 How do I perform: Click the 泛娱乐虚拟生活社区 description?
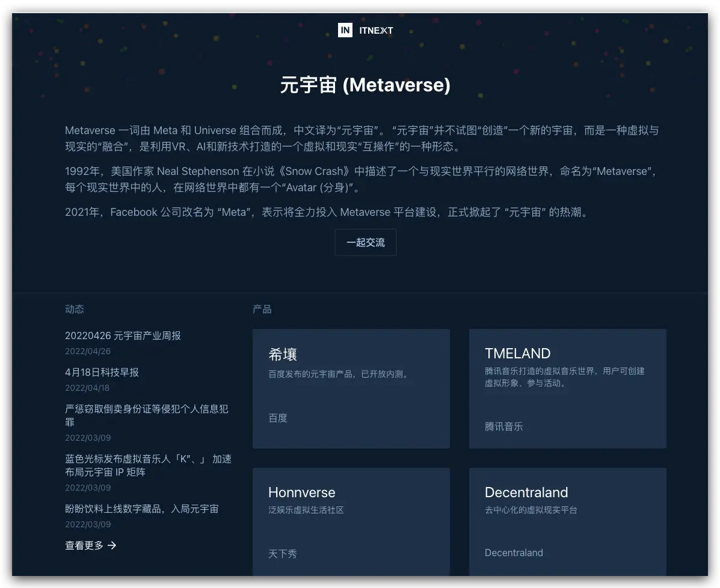[306, 510]
